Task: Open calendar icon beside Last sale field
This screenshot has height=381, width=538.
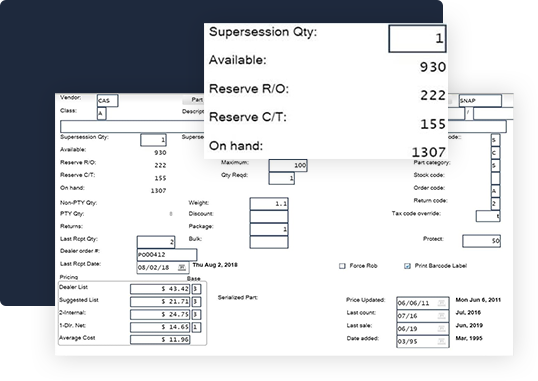Action: pos(441,328)
